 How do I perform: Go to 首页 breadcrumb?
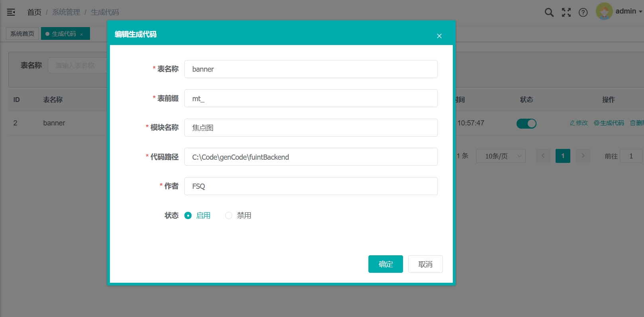click(34, 12)
